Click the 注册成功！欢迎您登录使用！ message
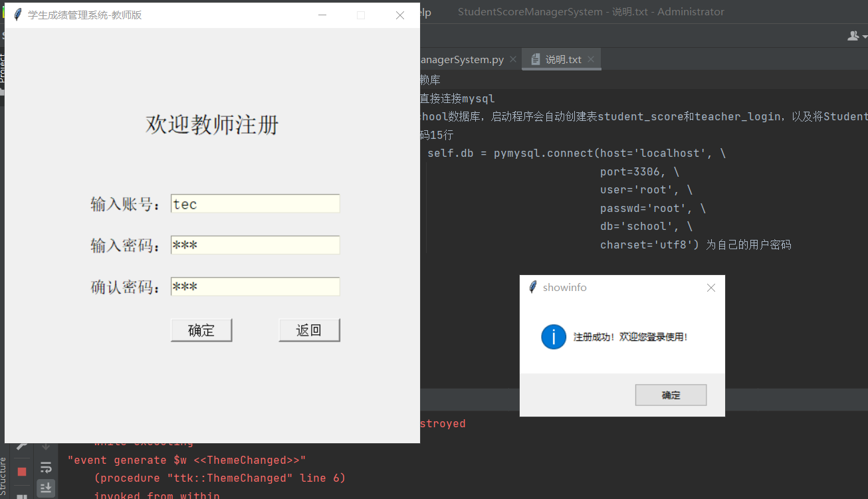 click(x=631, y=337)
